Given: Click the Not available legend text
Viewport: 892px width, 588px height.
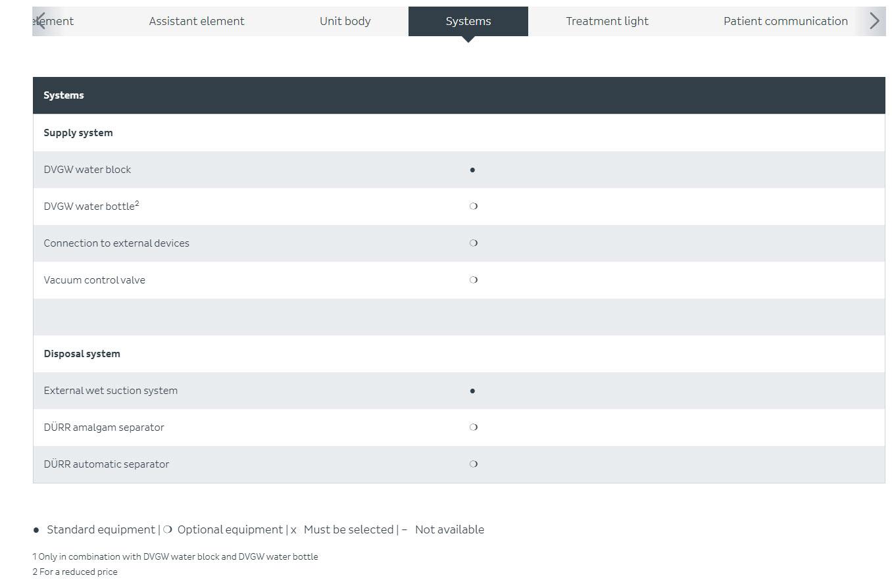Looking at the screenshot, I should pos(449,529).
